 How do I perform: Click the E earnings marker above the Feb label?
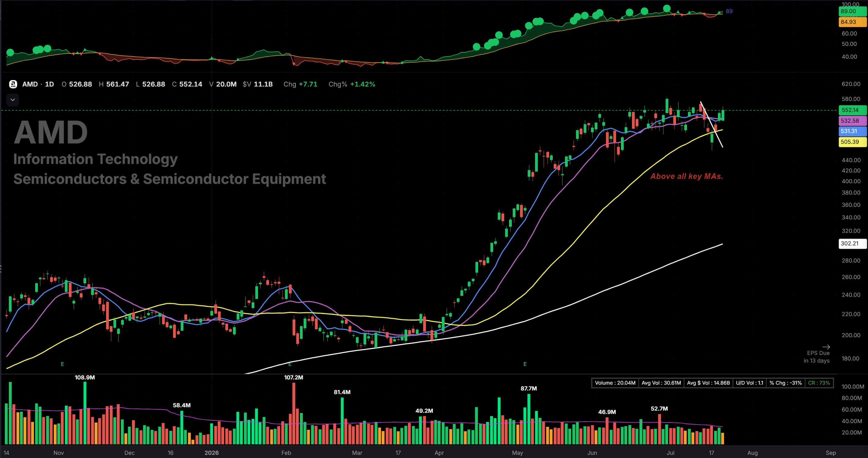coord(290,364)
